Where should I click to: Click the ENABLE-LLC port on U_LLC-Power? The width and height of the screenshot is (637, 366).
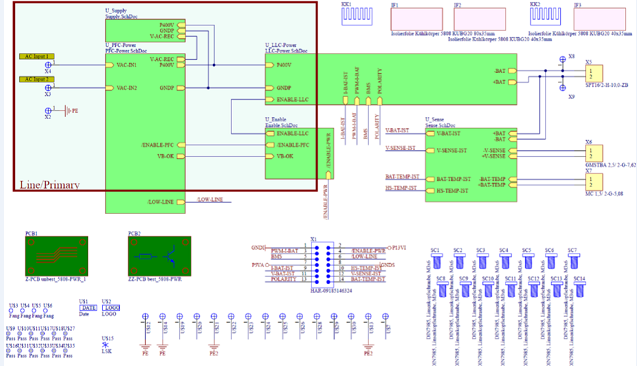[x=270, y=100]
